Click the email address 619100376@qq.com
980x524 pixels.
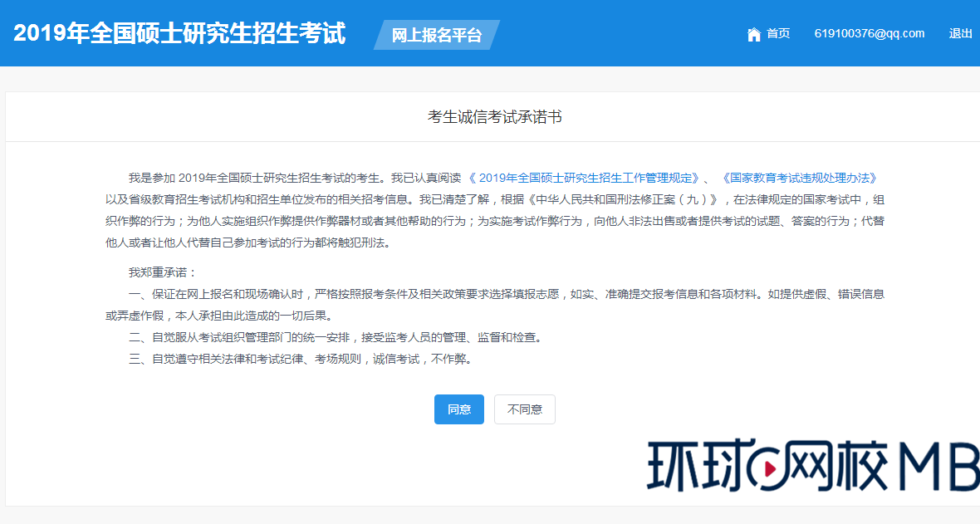tap(869, 33)
